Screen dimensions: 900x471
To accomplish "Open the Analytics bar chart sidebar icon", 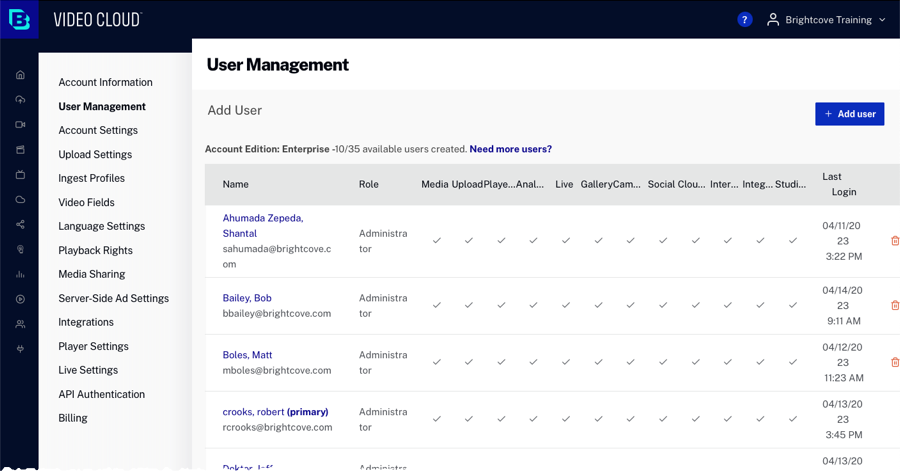I will pyautogui.click(x=20, y=274).
